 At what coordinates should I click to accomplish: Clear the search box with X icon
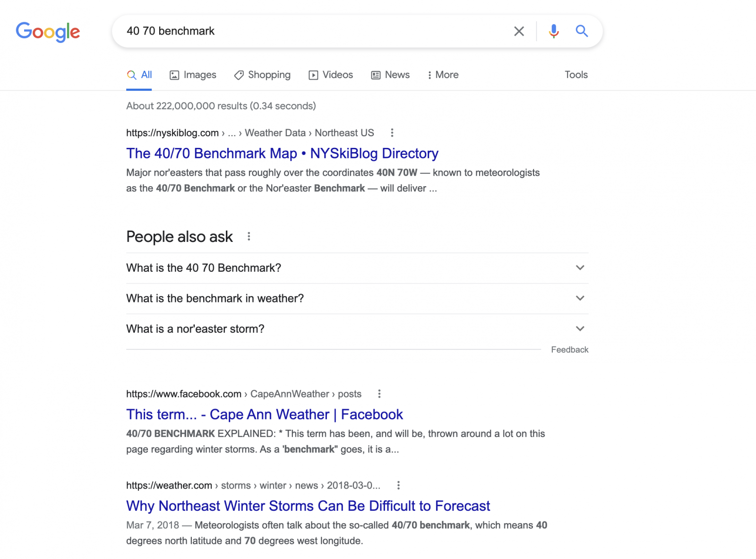(x=519, y=31)
